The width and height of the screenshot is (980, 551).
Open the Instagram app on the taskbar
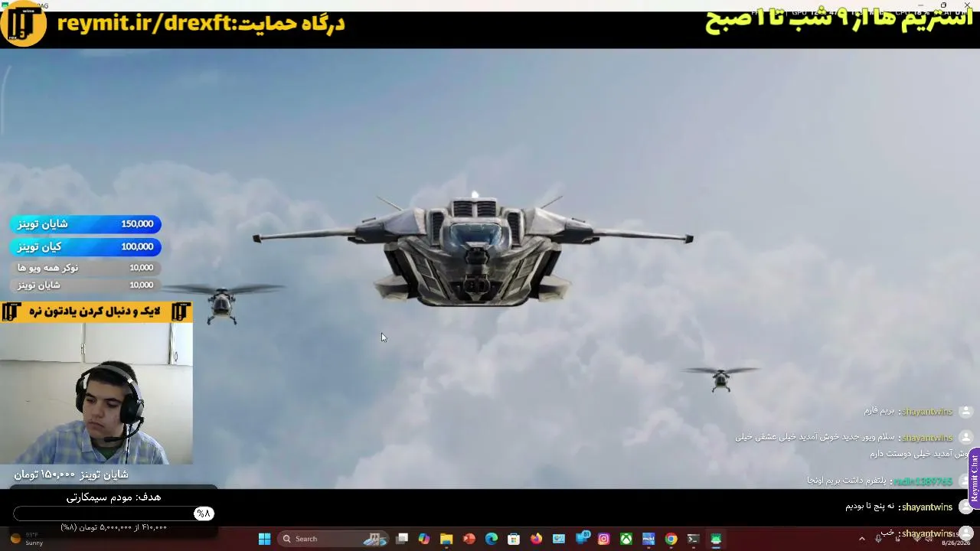[603, 539]
